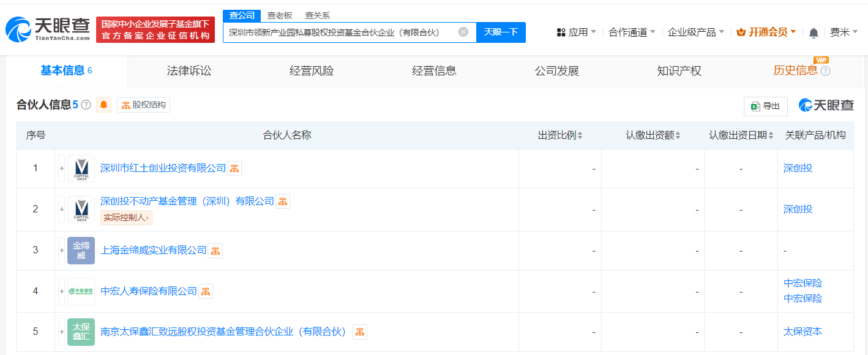Click the notification bell in header
This screenshot has height=355, width=868.
pos(814,32)
